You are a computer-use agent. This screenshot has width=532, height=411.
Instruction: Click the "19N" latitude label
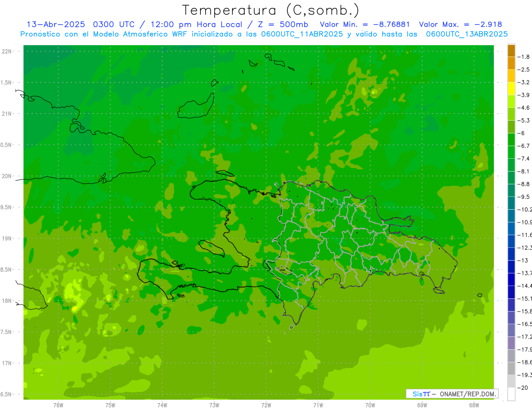coord(7,238)
